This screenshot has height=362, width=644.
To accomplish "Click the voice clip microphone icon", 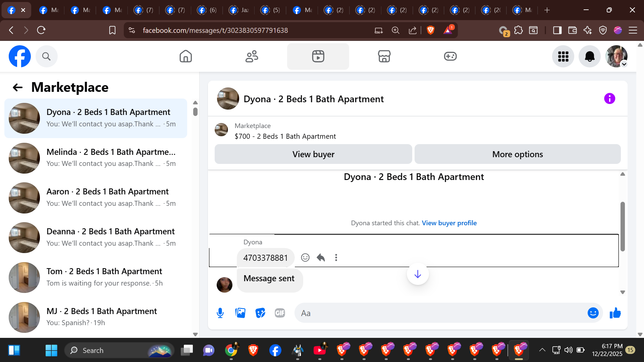I will click(x=220, y=313).
